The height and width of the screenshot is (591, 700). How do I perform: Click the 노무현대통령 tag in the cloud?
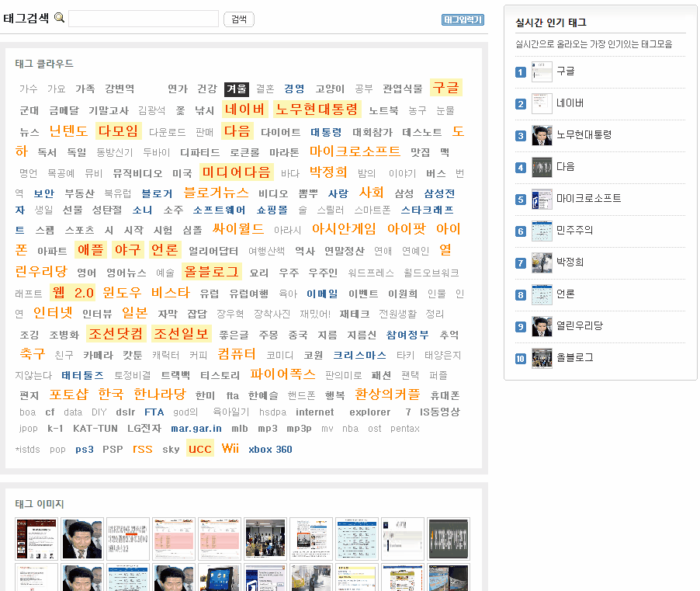click(x=317, y=109)
